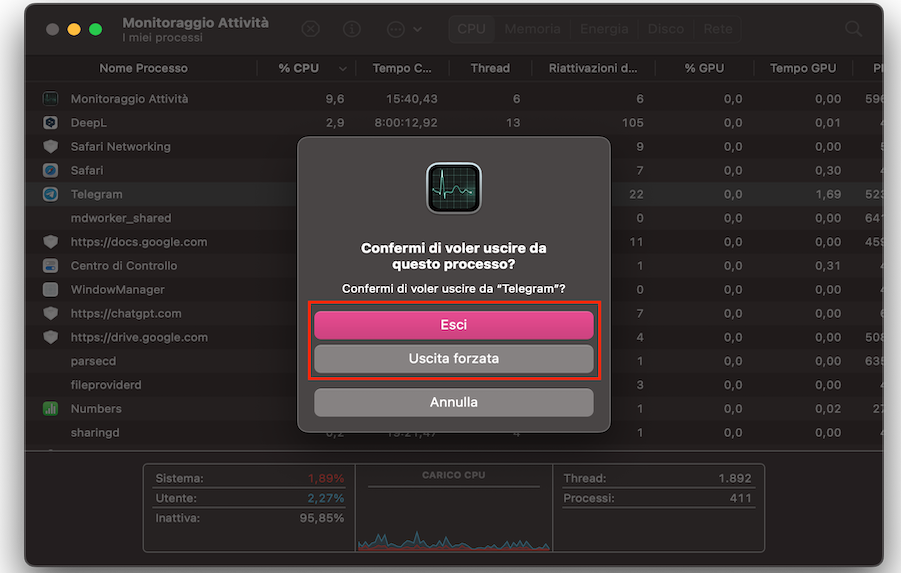Click the Carico CPU graph
This screenshot has width=901, height=573.
point(454,515)
